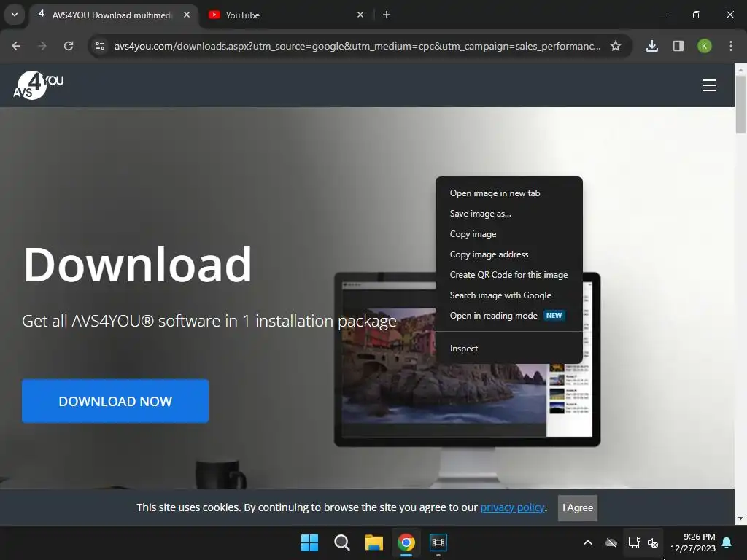The width and height of the screenshot is (747, 560).
Task: Click the scrollbar down arrow
Action: (740, 518)
